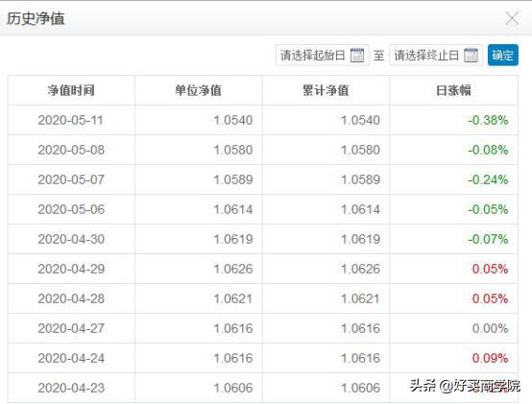This screenshot has width=532, height=404.
Task: Select the date cell 2020-05-06
Action: 71,209
